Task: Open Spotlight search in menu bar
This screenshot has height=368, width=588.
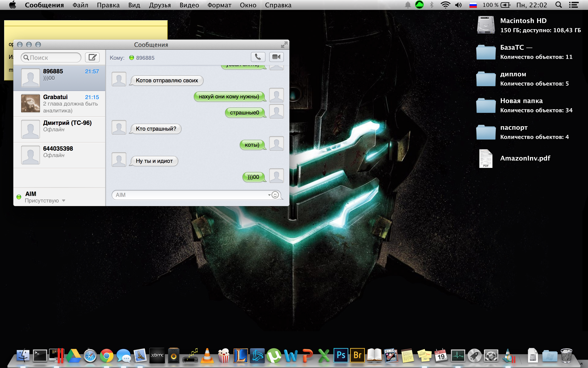Action: (558, 5)
